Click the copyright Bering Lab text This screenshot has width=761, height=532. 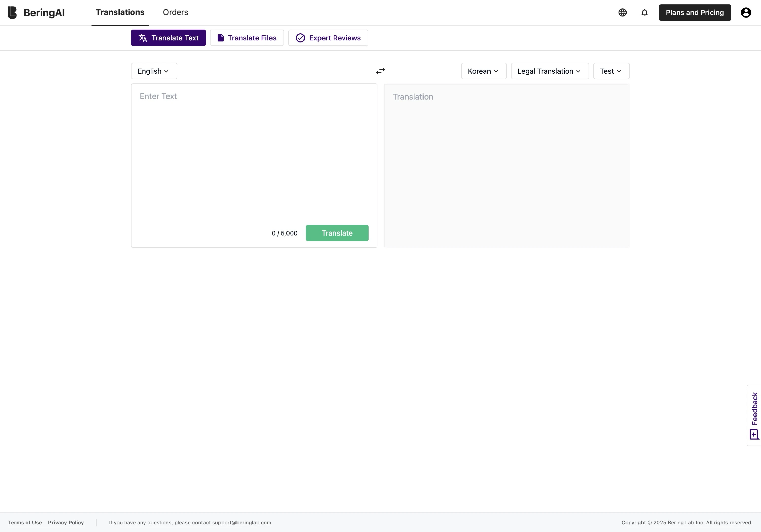coord(687,522)
